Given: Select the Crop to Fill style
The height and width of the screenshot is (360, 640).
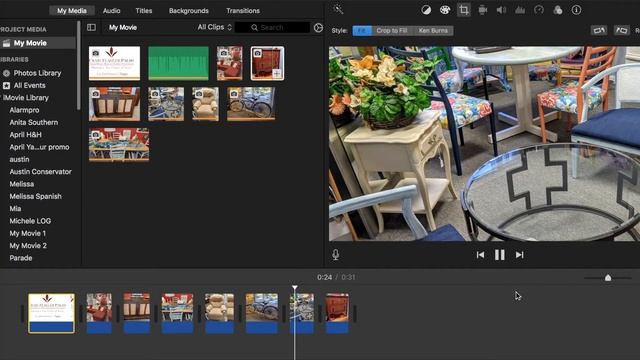Looking at the screenshot, I should [392, 31].
